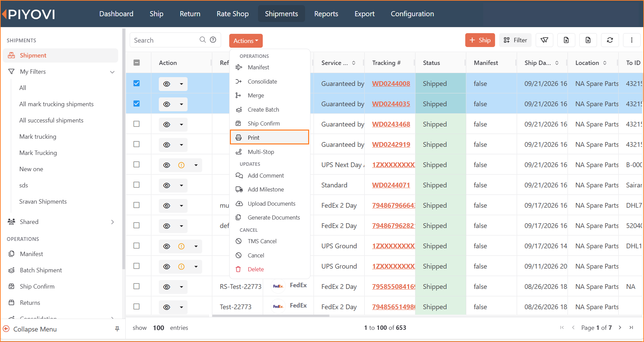644x342 pixels.
Task: Click the magnifier search icon
Action: click(x=202, y=40)
